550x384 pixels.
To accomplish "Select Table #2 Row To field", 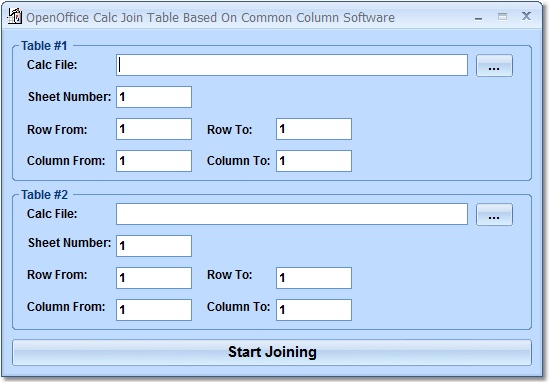I will click(314, 278).
